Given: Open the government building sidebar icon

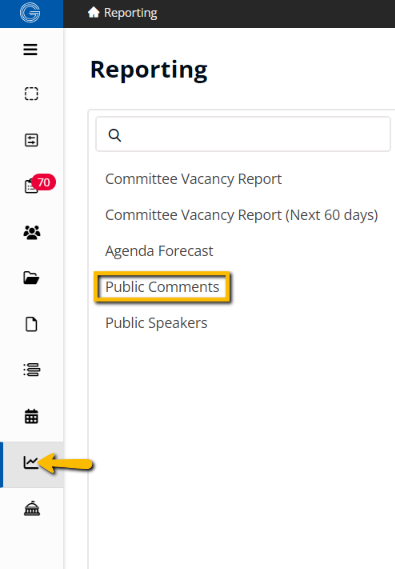Looking at the screenshot, I should tap(32, 508).
